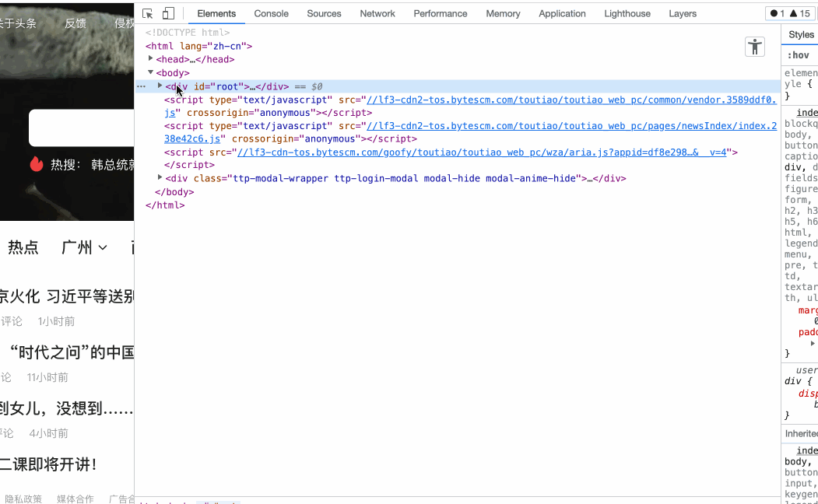Screen dimensions: 818x504
Task: Open the Console tab
Action: [x=272, y=13]
